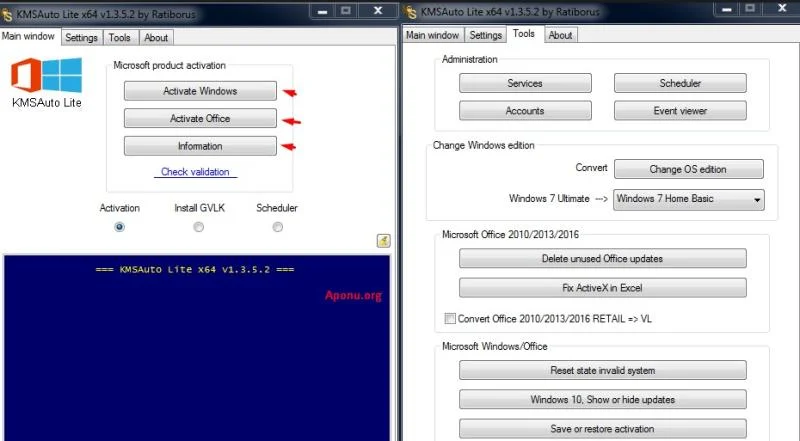Click the KMSAuto Lite Office-Windows logo
The image size is (800, 441).
46,75
